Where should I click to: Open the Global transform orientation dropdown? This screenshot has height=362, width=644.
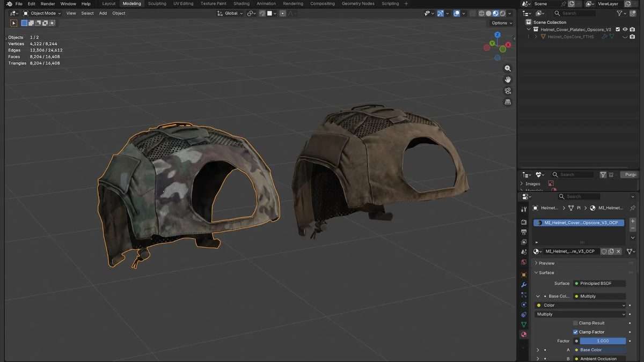click(x=230, y=13)
